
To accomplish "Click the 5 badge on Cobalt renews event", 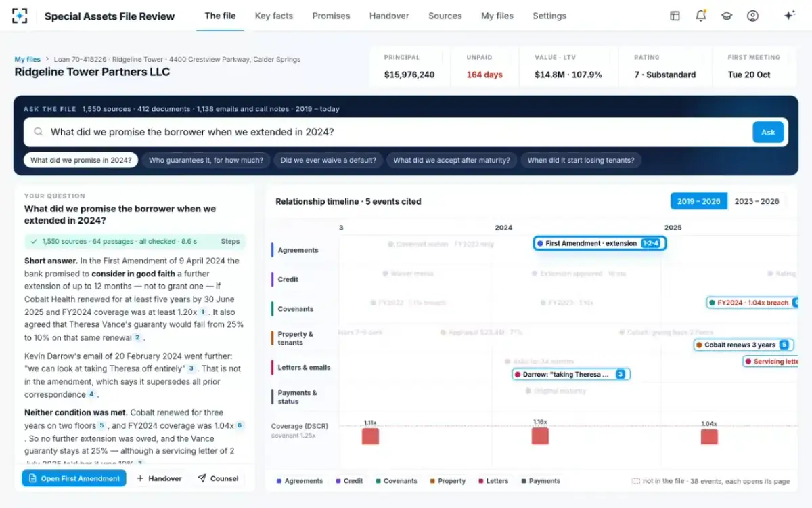I will (x=784, y=345).
